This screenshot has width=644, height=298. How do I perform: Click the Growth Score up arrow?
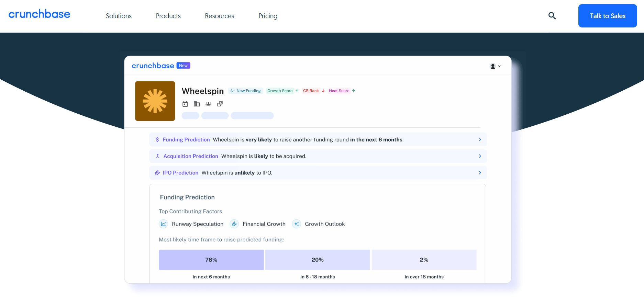[297, 91]
